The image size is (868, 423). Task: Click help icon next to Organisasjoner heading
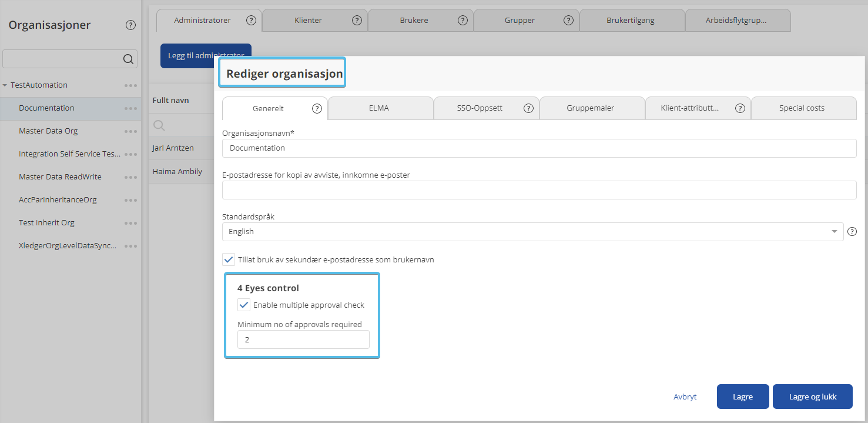(x=130, y=25)
